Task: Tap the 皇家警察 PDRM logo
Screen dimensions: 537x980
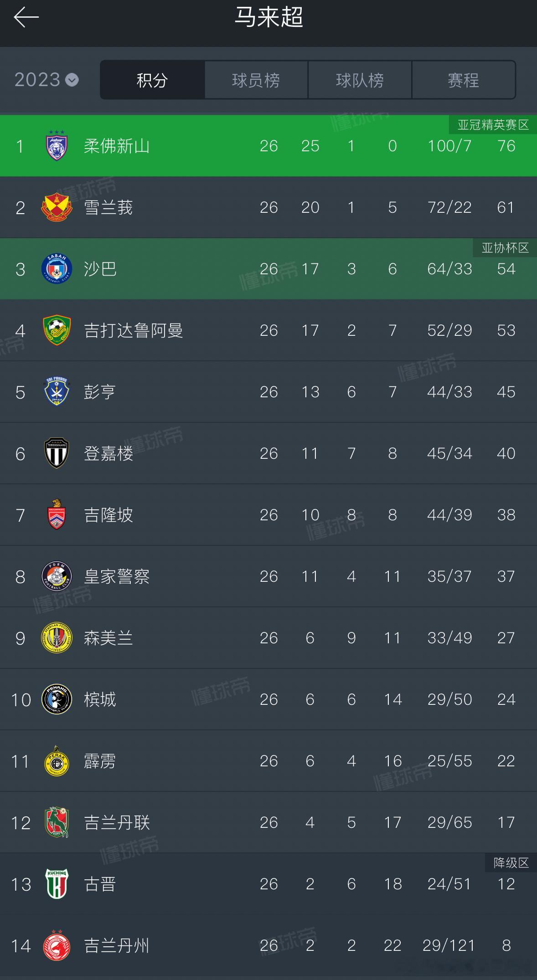Action: [x=57, y=576]
